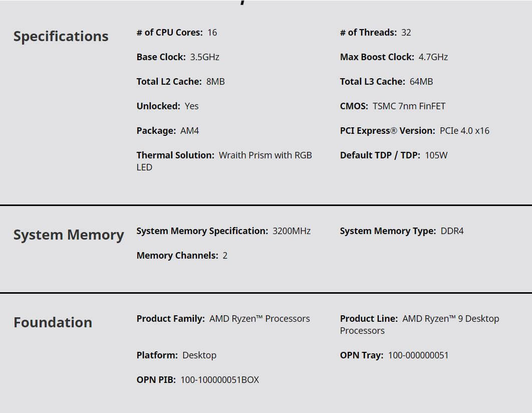The height and width of the screenshot is (413, 532).
Task: Click the System Memory section heading
Action: pos(69,235)
